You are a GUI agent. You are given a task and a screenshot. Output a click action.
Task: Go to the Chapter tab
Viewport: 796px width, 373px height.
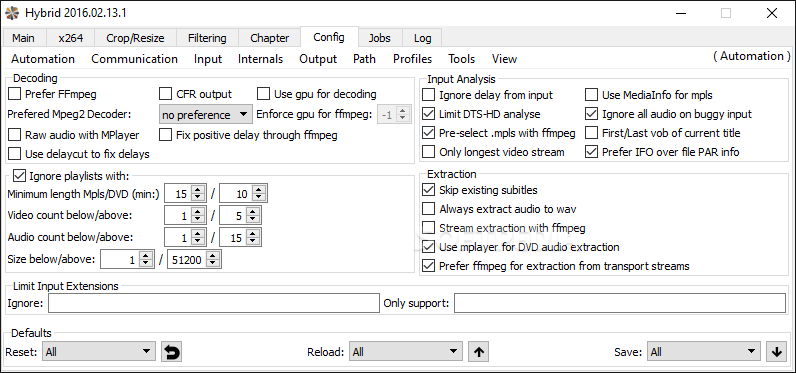[270, 38]
